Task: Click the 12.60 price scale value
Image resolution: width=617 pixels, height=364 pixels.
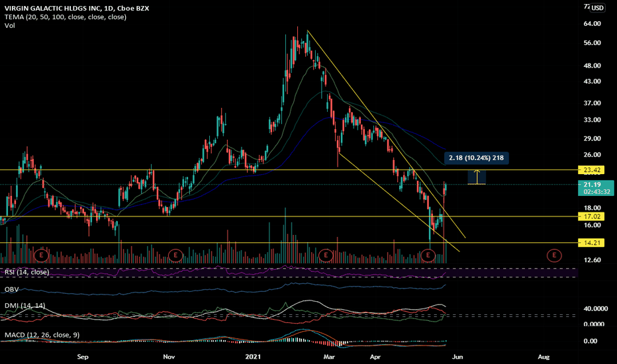Action: [x=593, y=260]
